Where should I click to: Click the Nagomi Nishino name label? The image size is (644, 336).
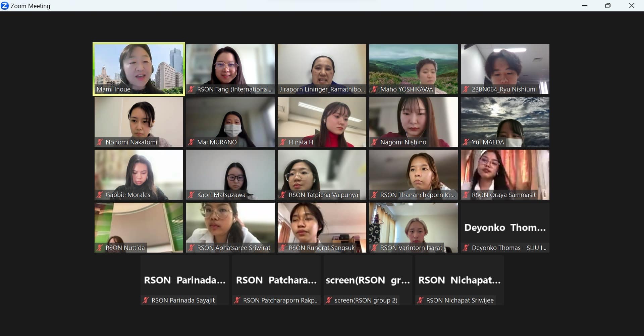click(403, 142)
